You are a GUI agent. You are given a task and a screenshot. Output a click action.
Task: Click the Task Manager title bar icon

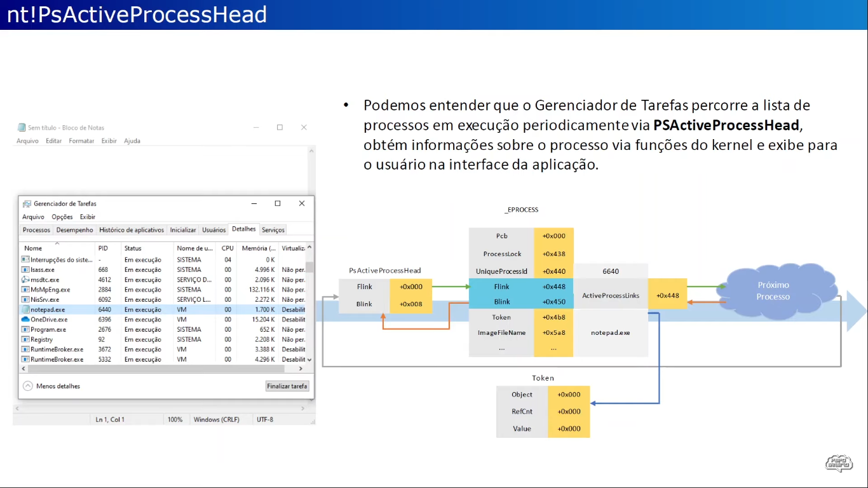[x=27, y=204]
